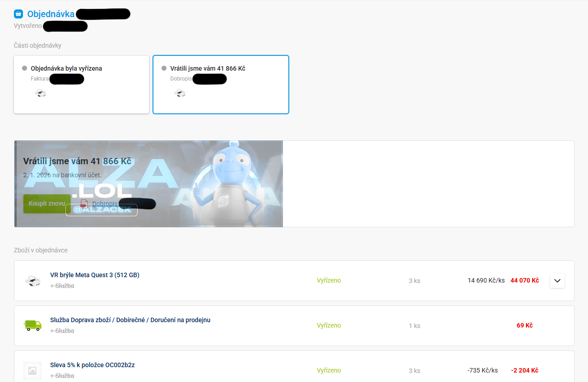Open the red PDF icon next to Dobropis
The image size is (588, 382).
point(84,204)
